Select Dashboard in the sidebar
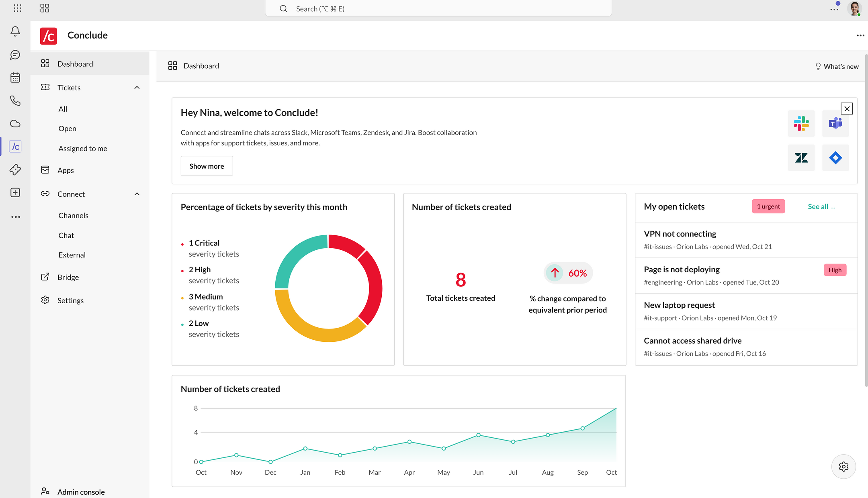Screen dimensions: 868x498 [x=90, y=64]
